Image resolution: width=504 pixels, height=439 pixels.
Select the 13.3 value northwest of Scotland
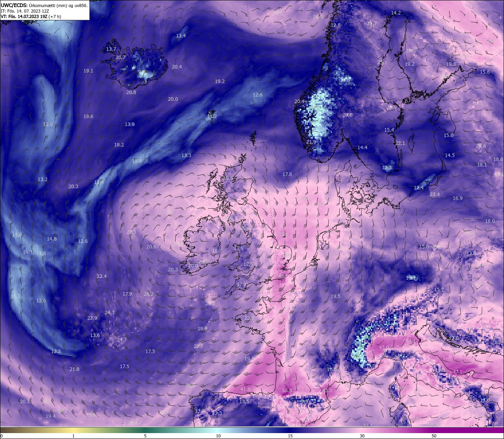186,156
